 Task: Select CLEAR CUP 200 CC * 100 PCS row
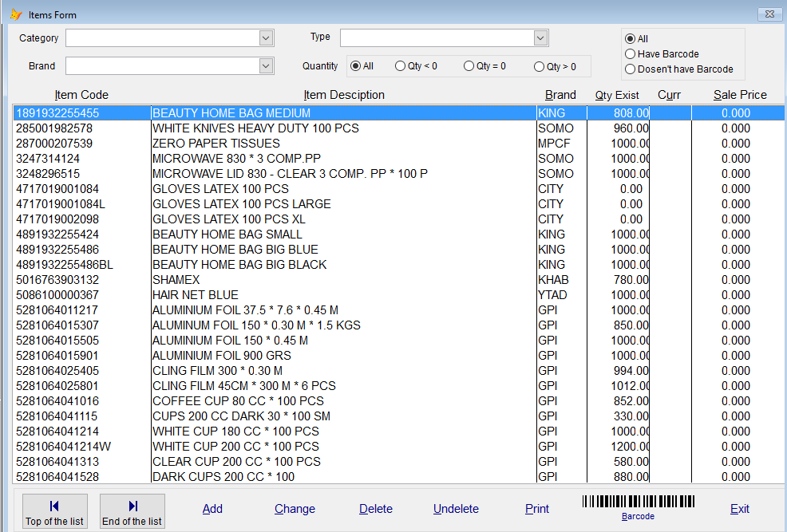(x=399, y=462)
